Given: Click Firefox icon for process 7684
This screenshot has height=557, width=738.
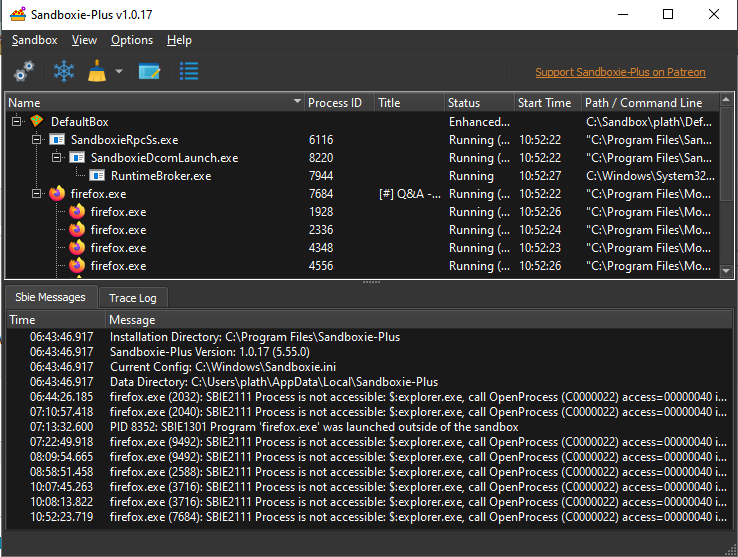Looking at the screenshot, I should (x=57, y=194).
